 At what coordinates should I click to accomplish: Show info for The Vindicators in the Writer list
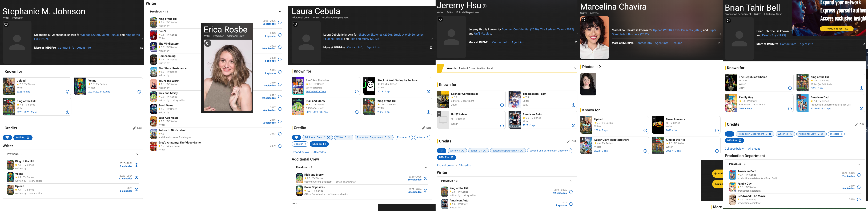[280, 47]
